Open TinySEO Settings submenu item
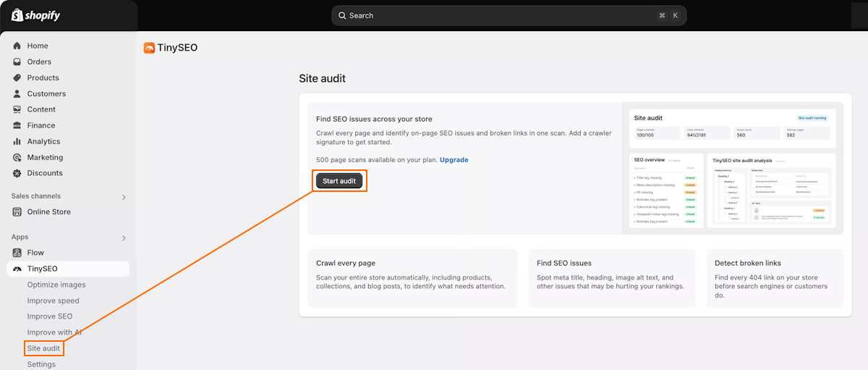 point(41,364)
